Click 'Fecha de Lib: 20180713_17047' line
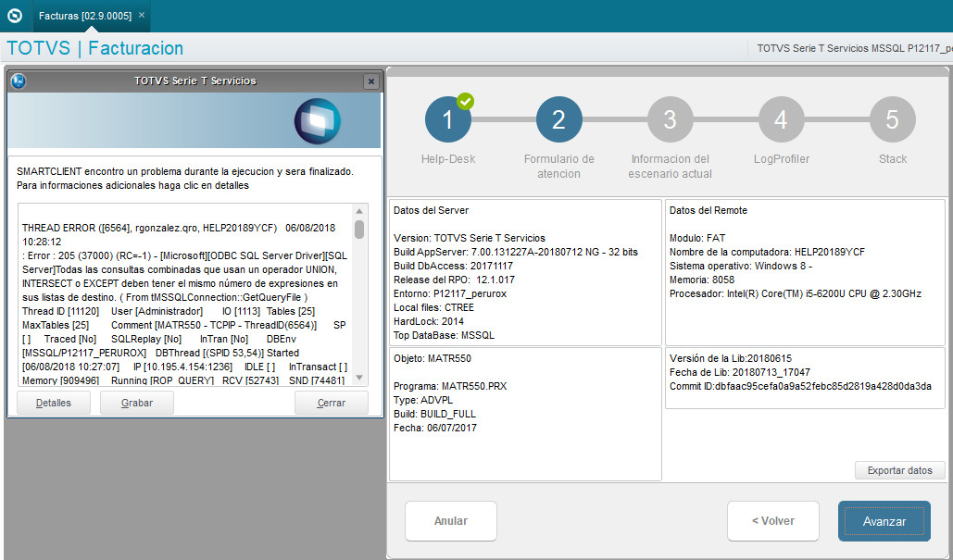This screenshot has width=953, height=560. click(x=740, y=372)
